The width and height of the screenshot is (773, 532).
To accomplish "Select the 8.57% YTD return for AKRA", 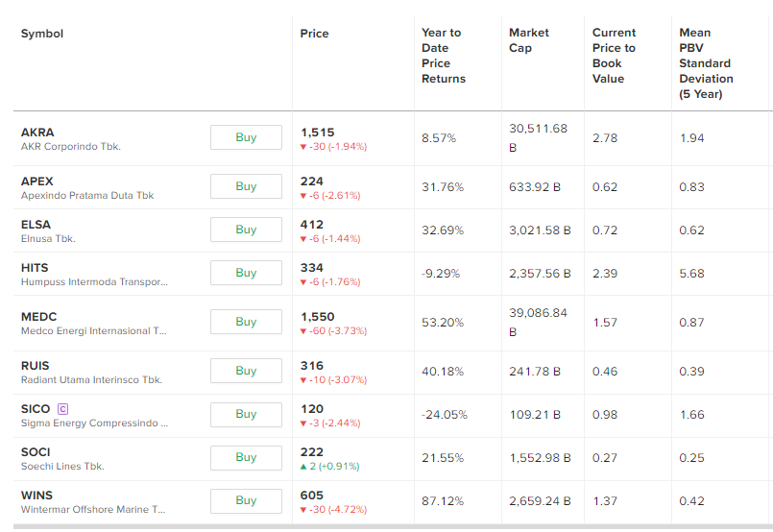I will tap(439, 138).
